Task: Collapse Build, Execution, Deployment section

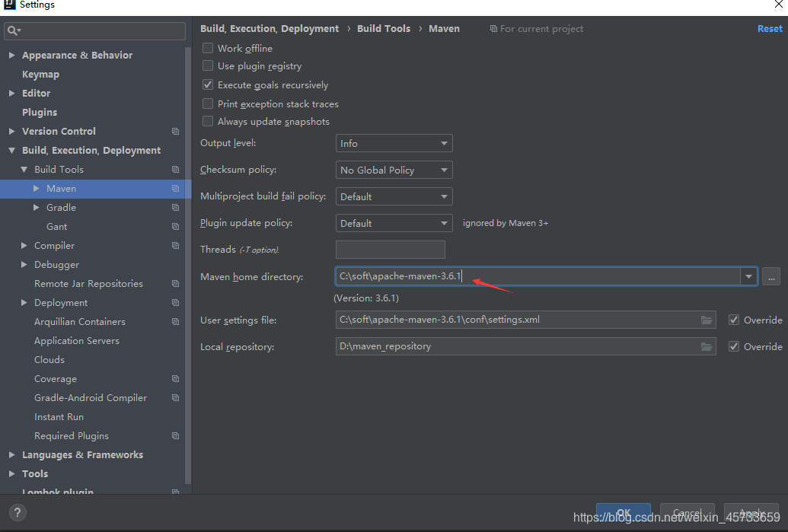Action: coord(11,150)
